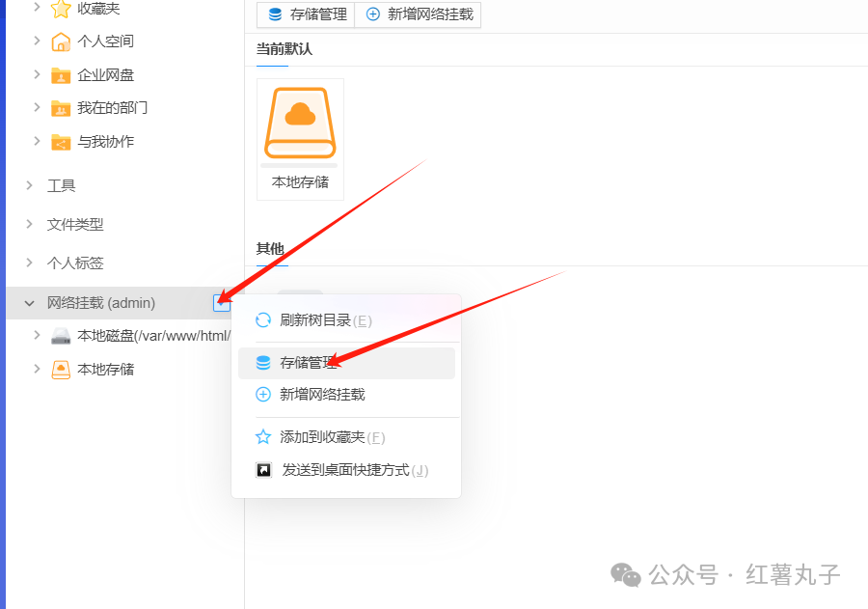
Task: Click the shortcut icon beside 发送到桌面快捷方式
Action: pos(263,470)
